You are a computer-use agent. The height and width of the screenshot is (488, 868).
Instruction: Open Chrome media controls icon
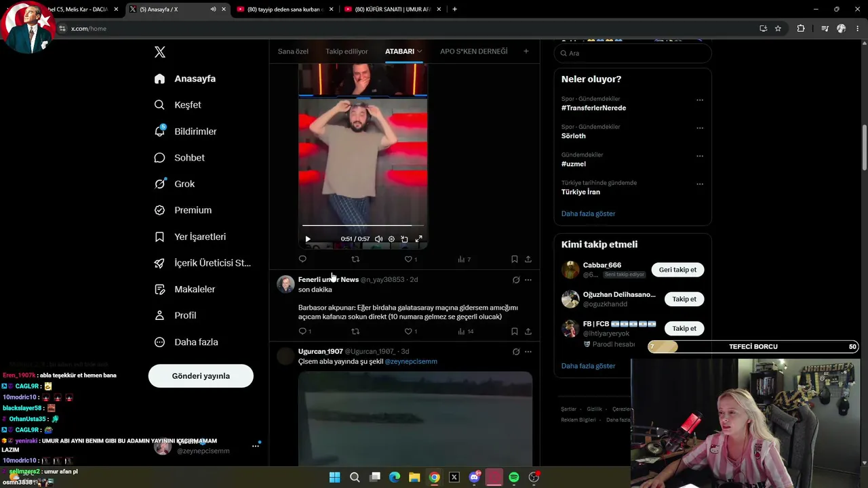pos(825,28)
